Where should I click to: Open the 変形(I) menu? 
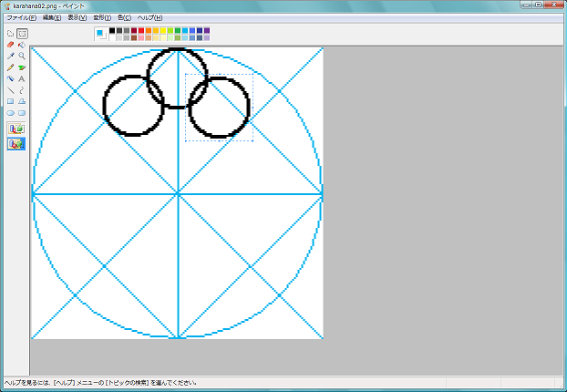102,17
